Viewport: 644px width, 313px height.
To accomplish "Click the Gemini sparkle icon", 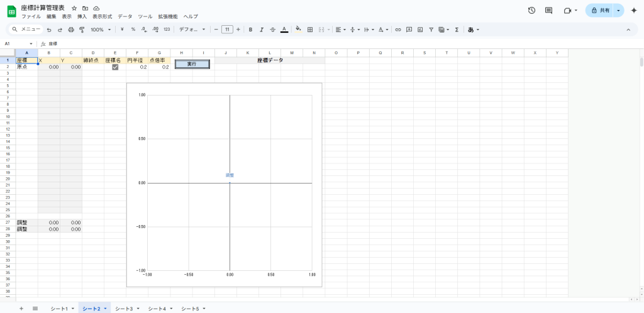I will tap(634, 11).
